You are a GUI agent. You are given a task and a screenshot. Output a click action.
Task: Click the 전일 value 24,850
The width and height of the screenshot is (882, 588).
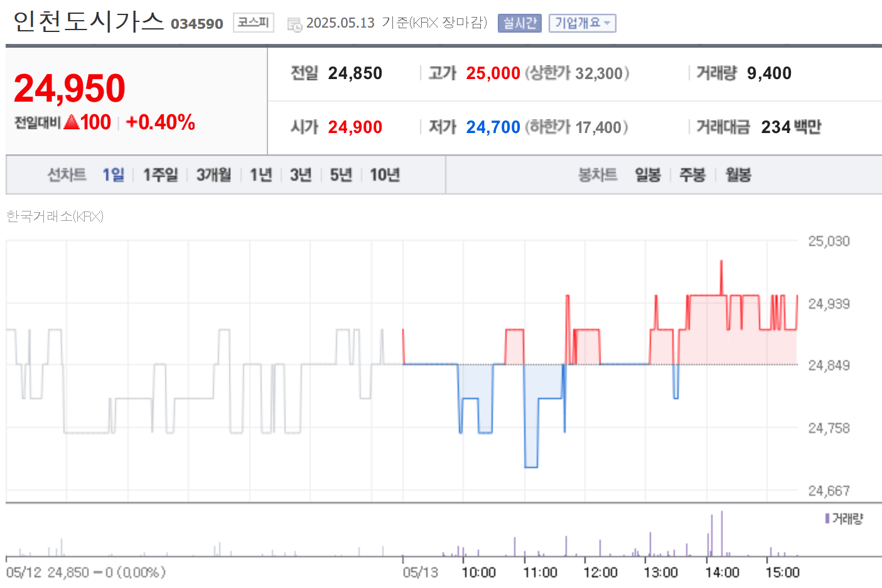point(355,73)
